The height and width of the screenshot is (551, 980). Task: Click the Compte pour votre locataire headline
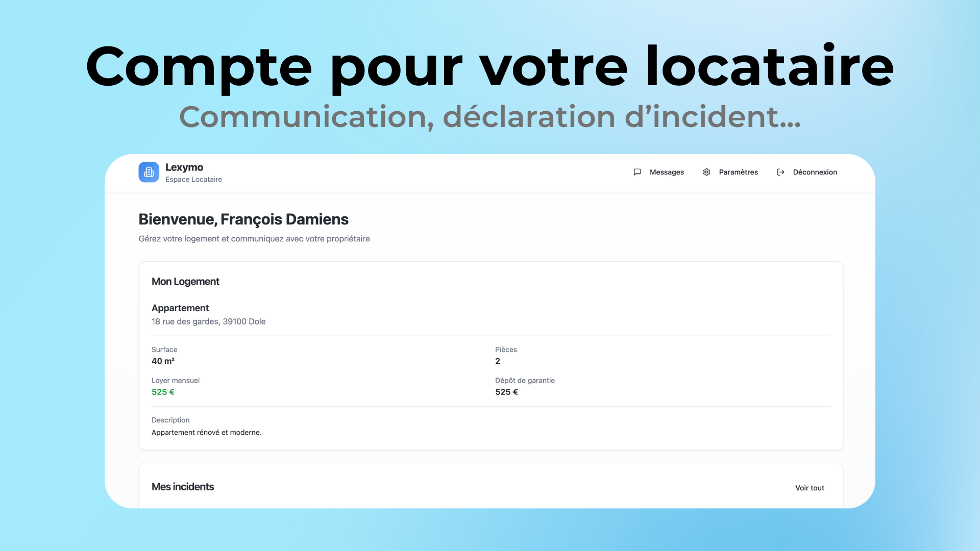tap(490, 66)
